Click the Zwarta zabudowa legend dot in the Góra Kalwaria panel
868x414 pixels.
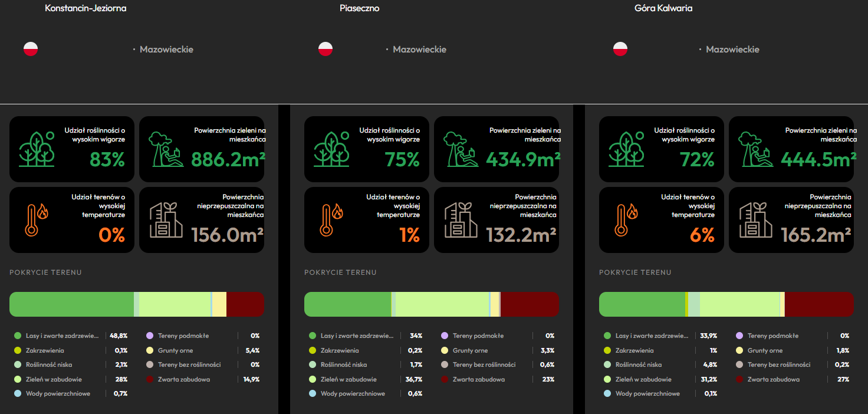739,379
